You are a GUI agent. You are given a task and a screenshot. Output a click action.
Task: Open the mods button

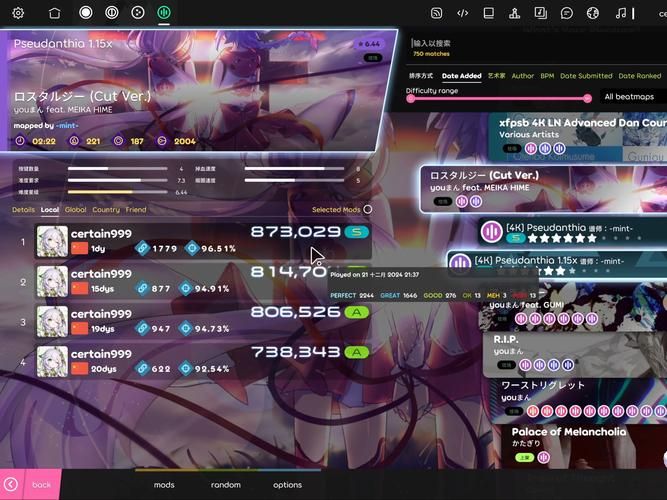click(x=164, y=485)
